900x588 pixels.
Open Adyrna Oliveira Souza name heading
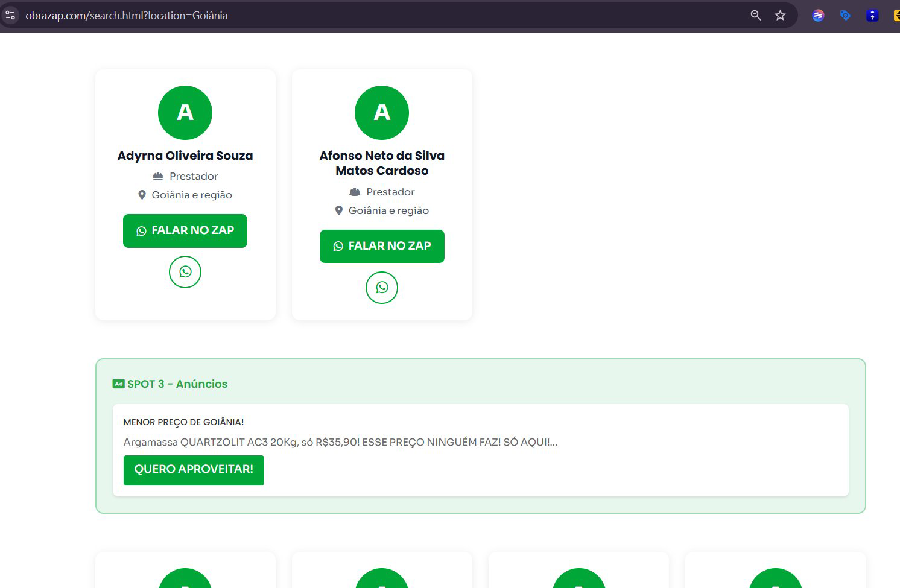click(185, 156)
